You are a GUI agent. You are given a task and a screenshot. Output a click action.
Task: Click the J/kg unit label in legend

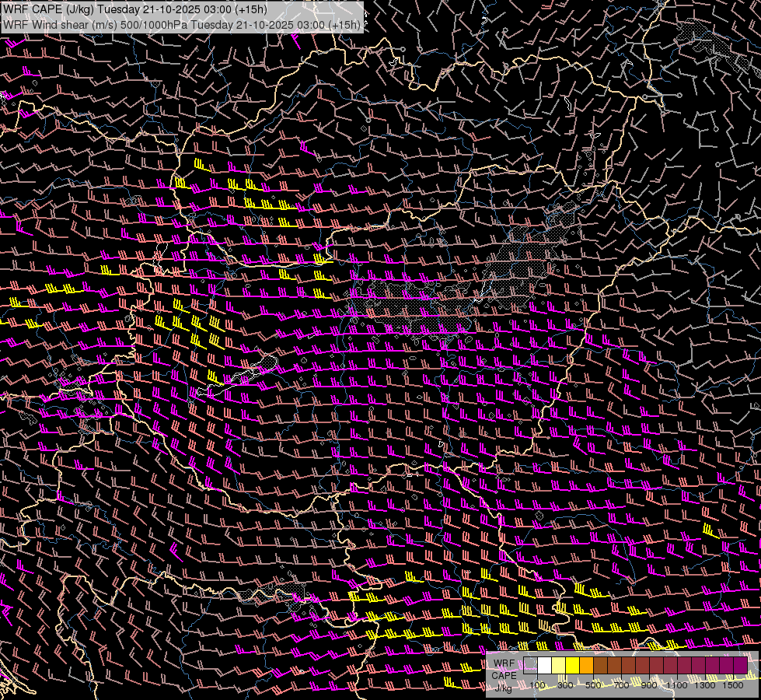tap(504, 687)
